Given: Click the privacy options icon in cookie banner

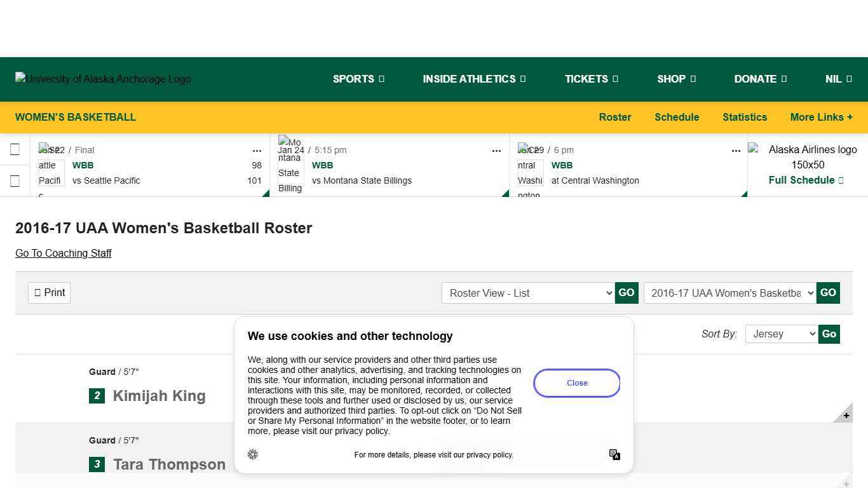Looking at the screenshot, I should click(614, 454).
